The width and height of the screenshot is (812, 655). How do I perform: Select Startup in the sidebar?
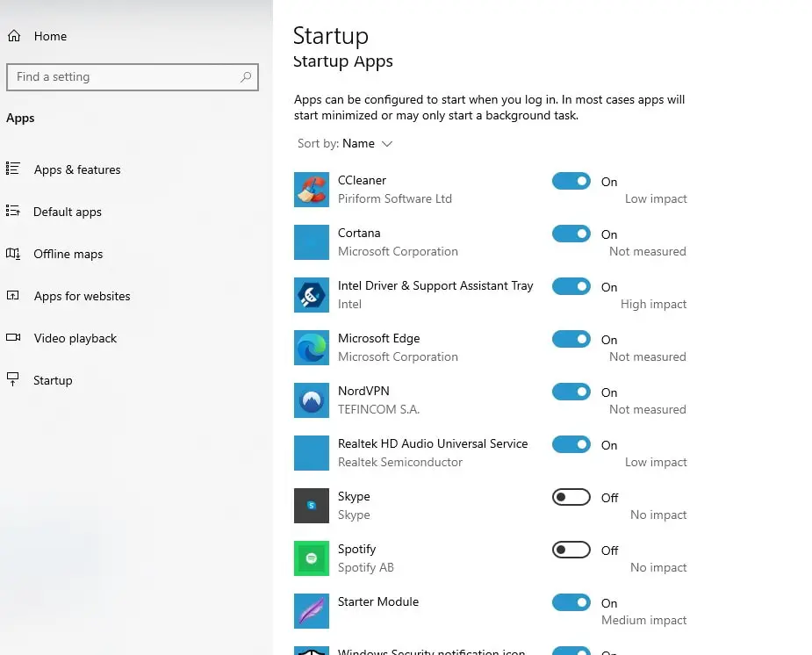pyautogui.click(x=53, y=380)
